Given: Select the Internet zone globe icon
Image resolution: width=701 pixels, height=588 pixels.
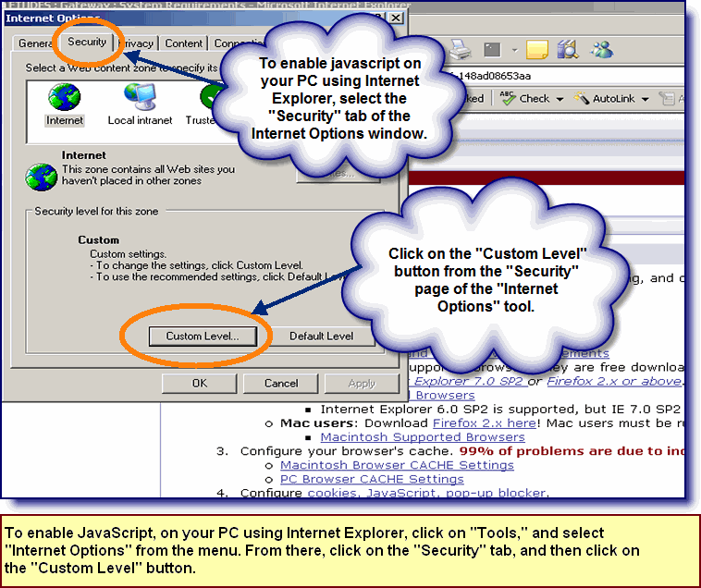Looking at the screenshot, I should pos(65,97).
